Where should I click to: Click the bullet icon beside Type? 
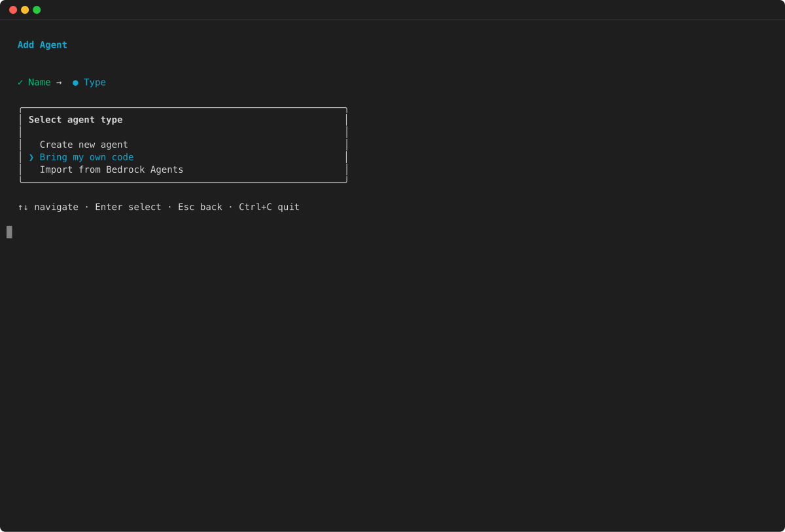coord(75,82)
